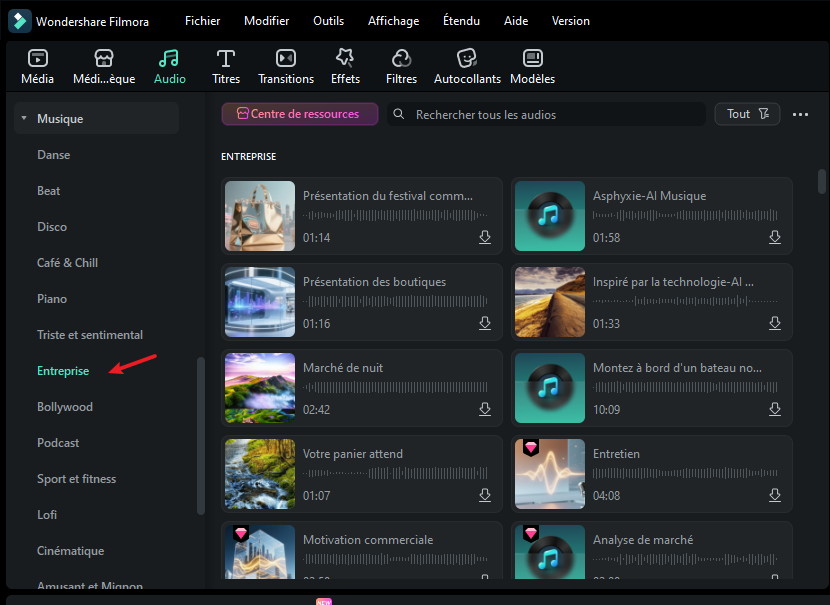Select the Votre panier attend thumbnail
Image resolution: width=830 pixels, height=605 pixels.
tap(260, 474)
